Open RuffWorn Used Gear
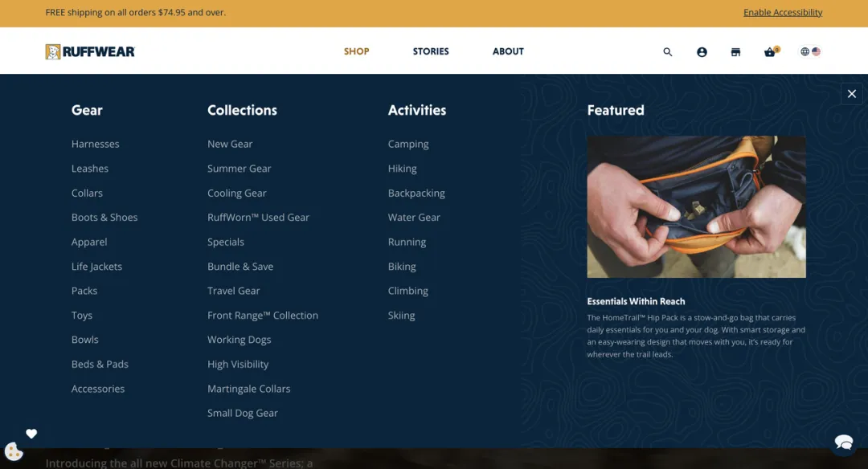868x469 pixels. pos(259,218)
